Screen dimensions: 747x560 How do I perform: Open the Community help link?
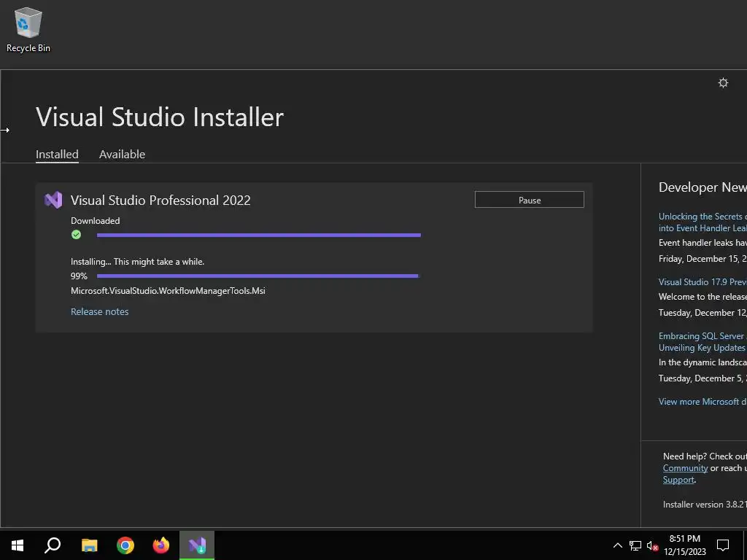(x=685, y=468)
